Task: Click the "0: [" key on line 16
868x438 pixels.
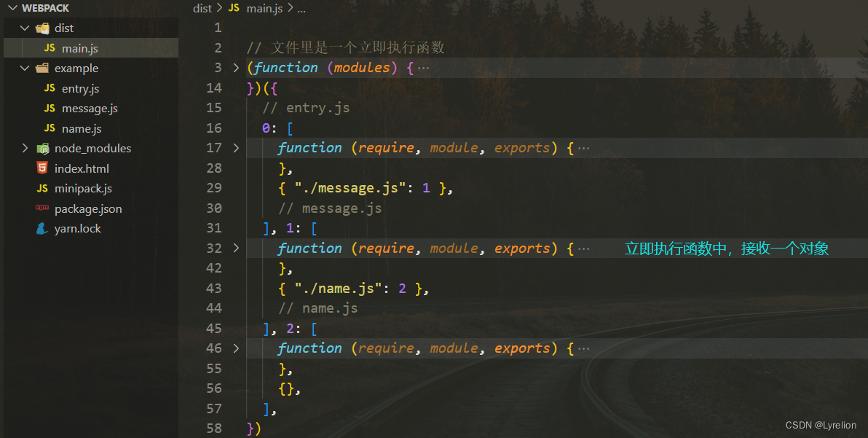Action: coord(277,128)
